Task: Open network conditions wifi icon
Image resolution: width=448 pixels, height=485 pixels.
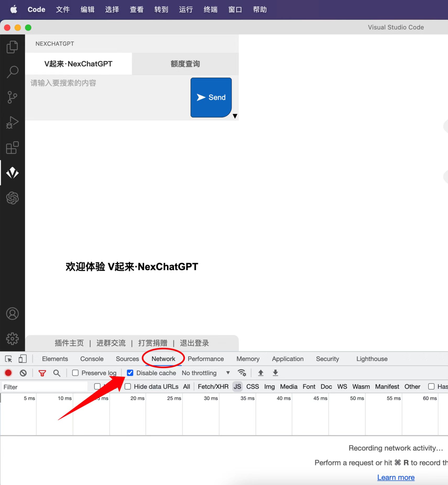Action: (x=242, y=373)
